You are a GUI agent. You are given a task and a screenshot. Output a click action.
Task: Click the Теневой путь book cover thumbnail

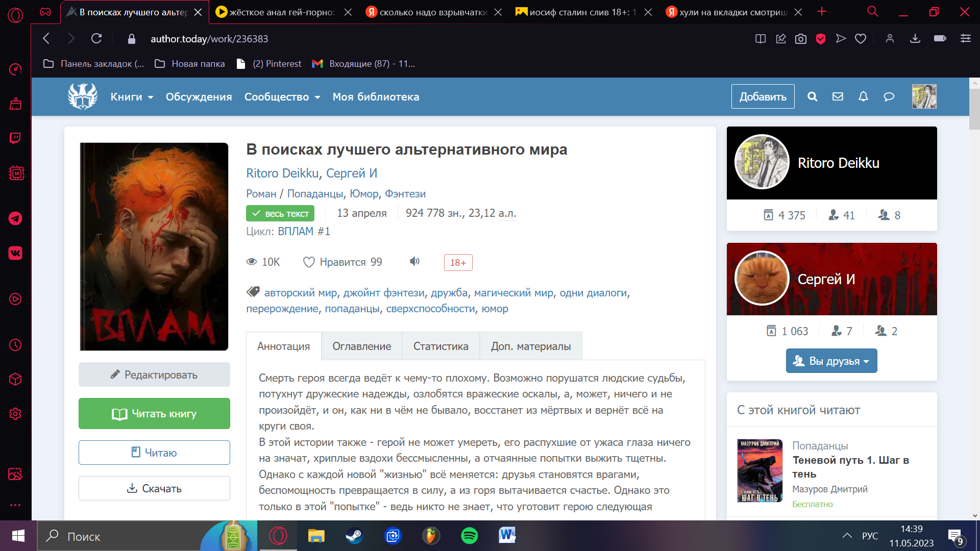(x=759, y=470)
